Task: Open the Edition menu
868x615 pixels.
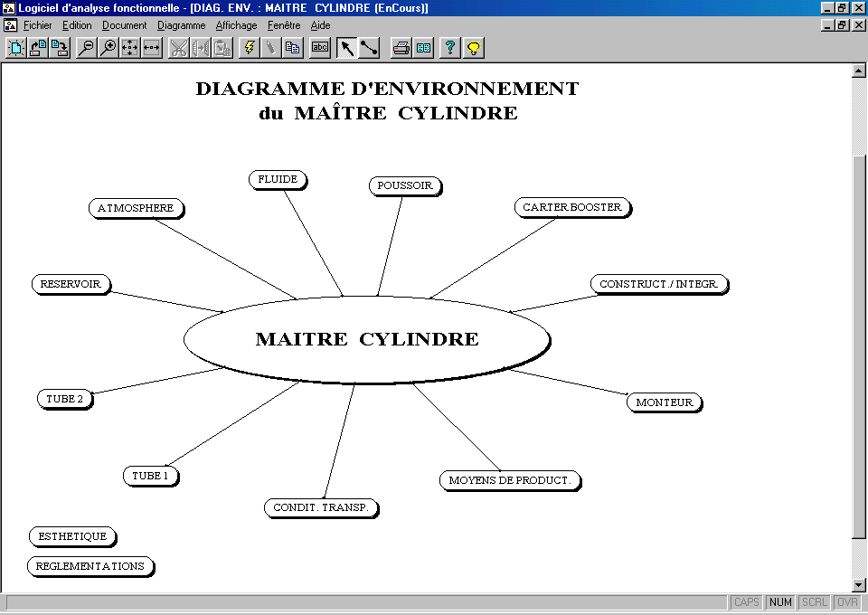Action: (77, 25)
